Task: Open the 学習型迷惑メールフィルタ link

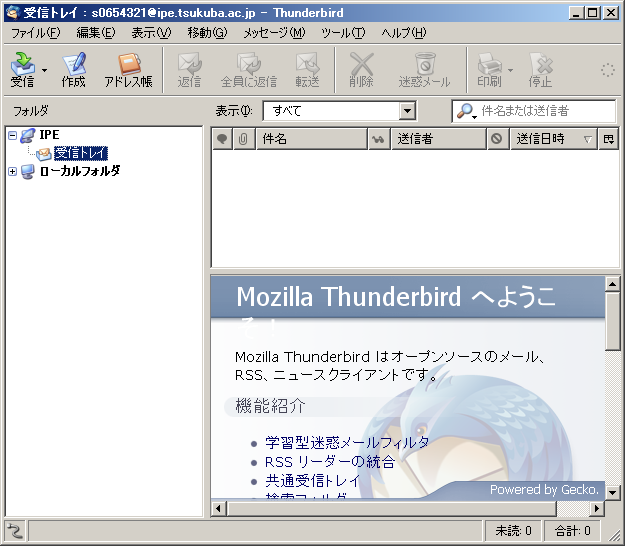Action: point(347,442)
